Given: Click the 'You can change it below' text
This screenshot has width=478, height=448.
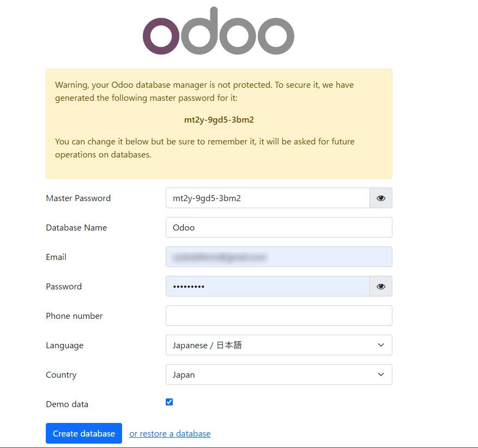Looking at the screenshot, I should (205, 148).
